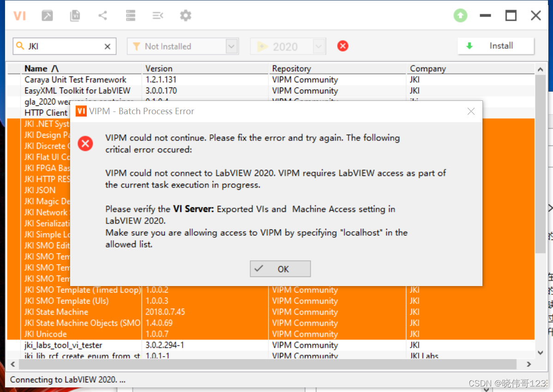Click the green update arrow icon
The image size is (553, 392).
[x=460, y=16]
